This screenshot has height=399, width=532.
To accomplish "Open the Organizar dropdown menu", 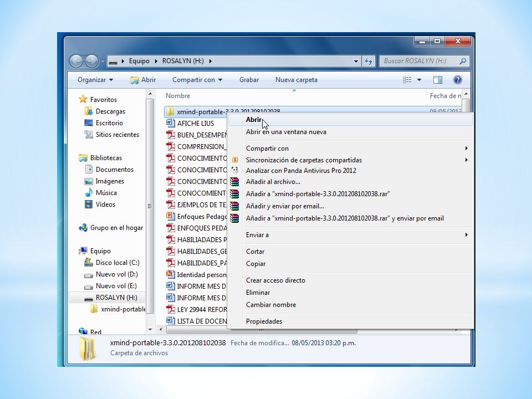I will coord(95,80).
